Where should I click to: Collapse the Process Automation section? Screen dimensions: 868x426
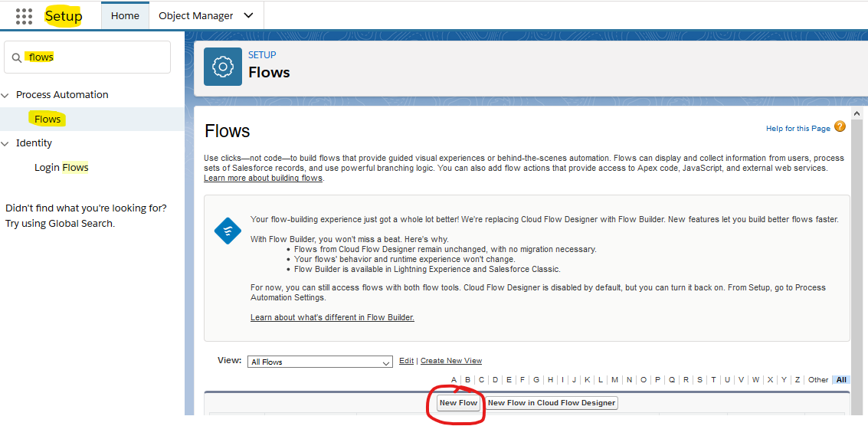click(5, 95)
